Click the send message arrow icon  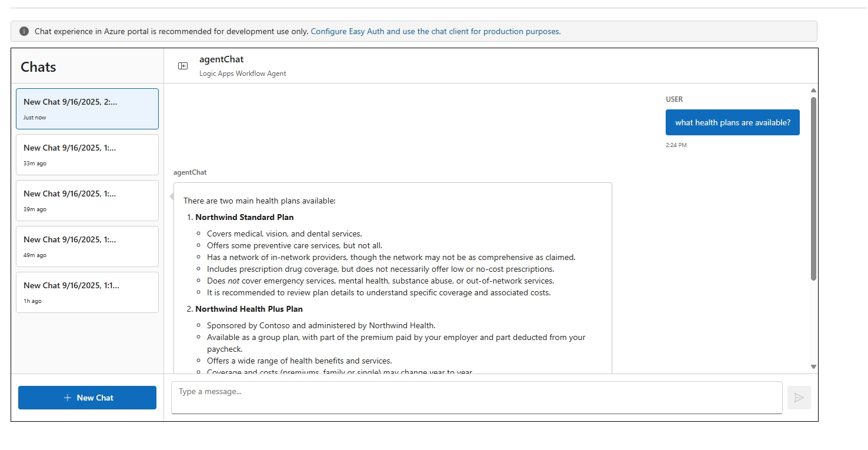pyautogui.click(x=799, y=398)
